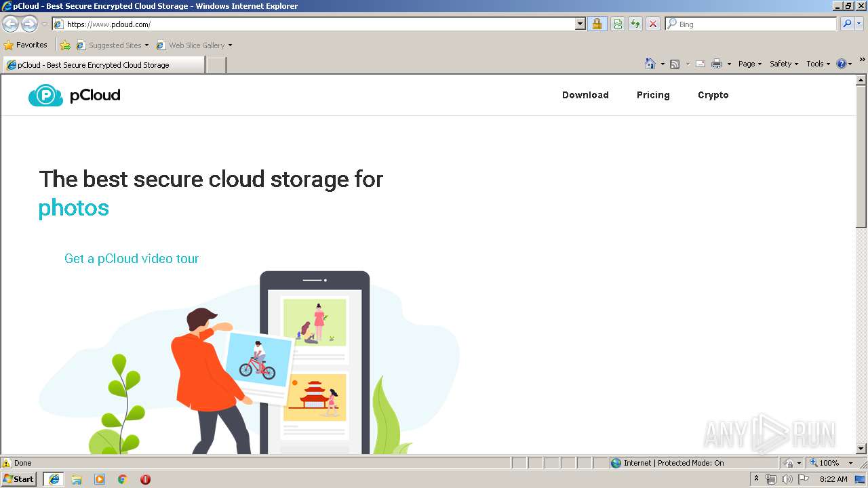Click Get a pCloud video tour
868x488 pixels.
coord(132,258)
